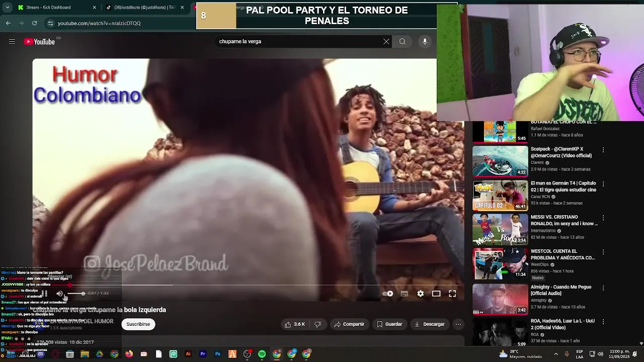Set the player volume slider
The height and width of the screenshot is (362, 644).
(76, 294)
